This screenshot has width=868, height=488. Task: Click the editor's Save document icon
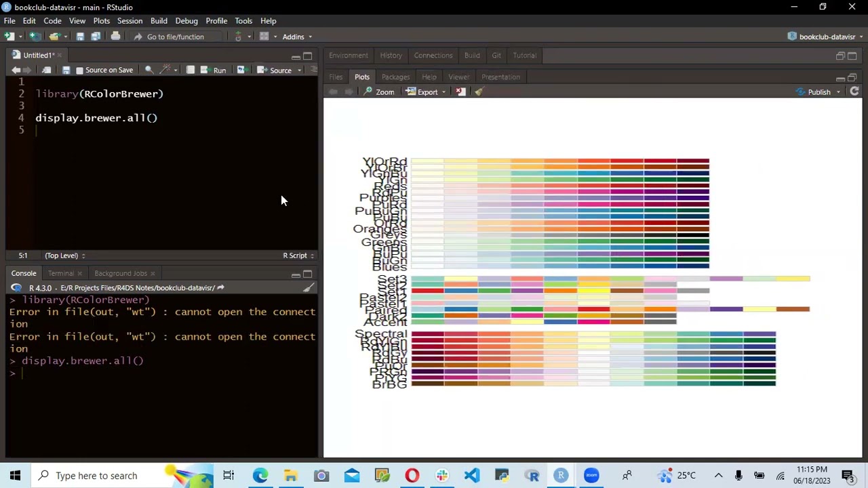[x=66, y=70]
